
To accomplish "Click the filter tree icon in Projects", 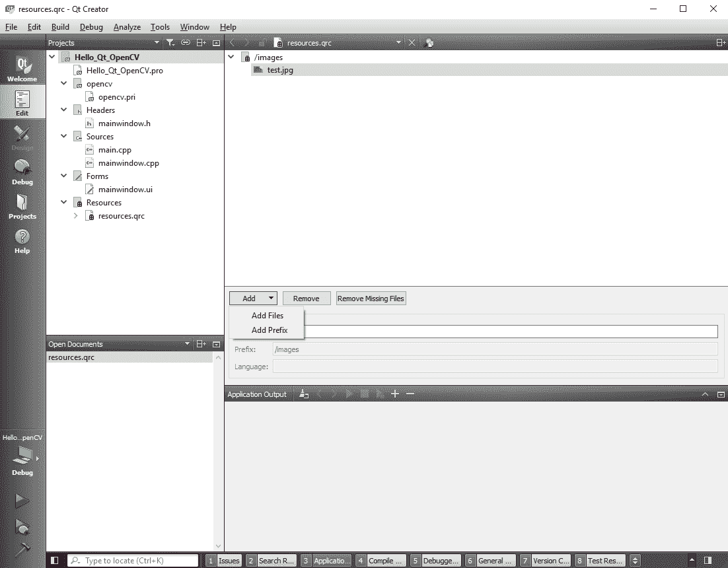I will point(170,43).
